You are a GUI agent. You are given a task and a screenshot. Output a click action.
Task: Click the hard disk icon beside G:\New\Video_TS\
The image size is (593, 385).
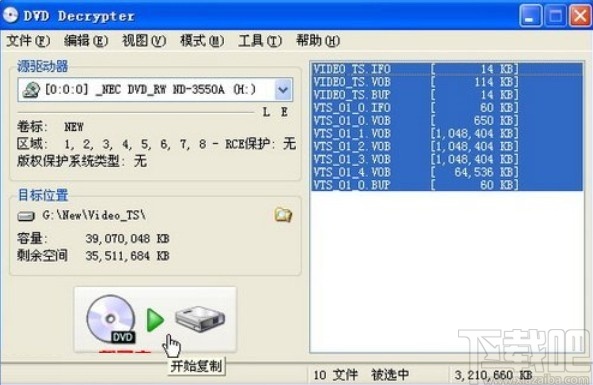click(x=26, y=216)
